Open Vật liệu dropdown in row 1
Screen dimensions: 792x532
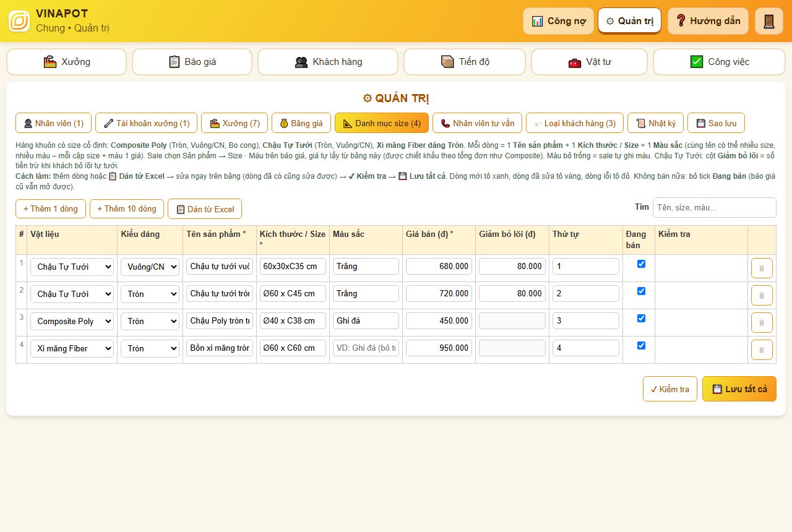[x=72, y=267]
